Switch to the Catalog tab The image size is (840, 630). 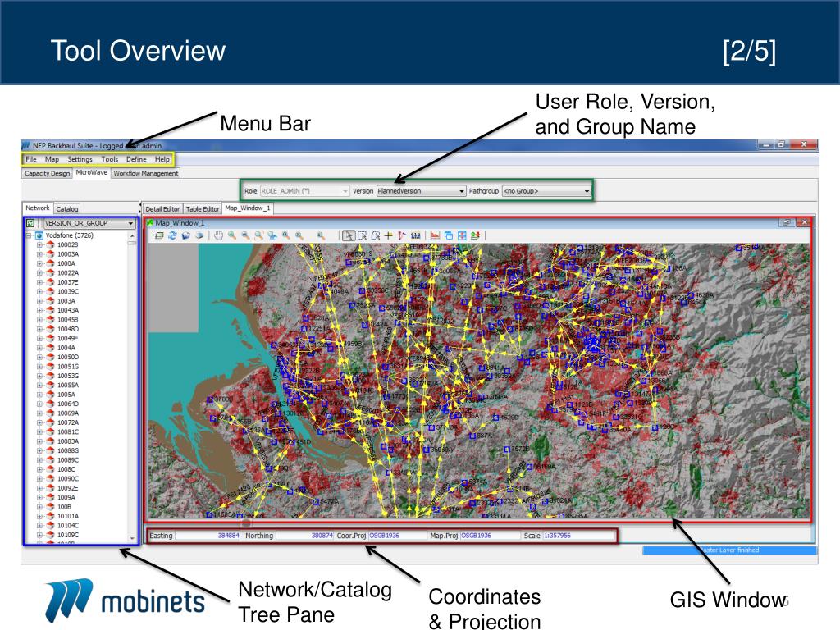(x=67, y=209)
